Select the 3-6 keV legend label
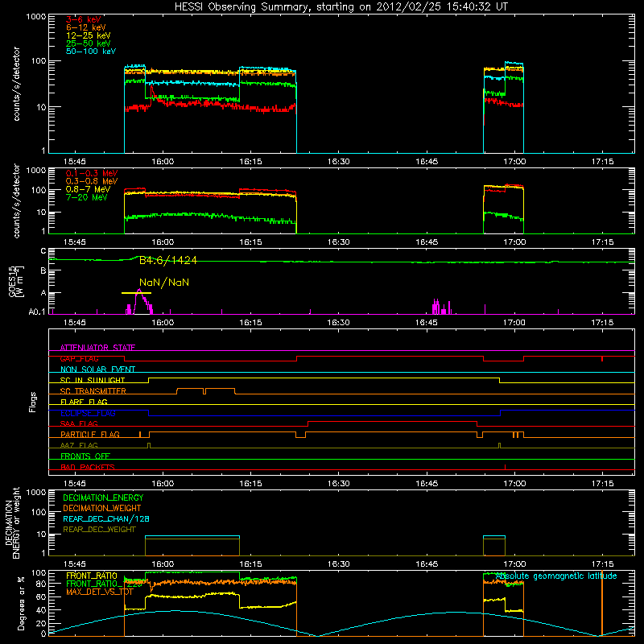 point(83,19)
